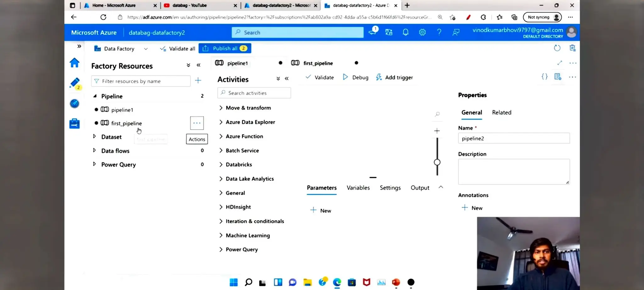This screenshot has height=290, width=644.
Task: Open the pipeline code view braces icon
Action: (x=545, y=76)
